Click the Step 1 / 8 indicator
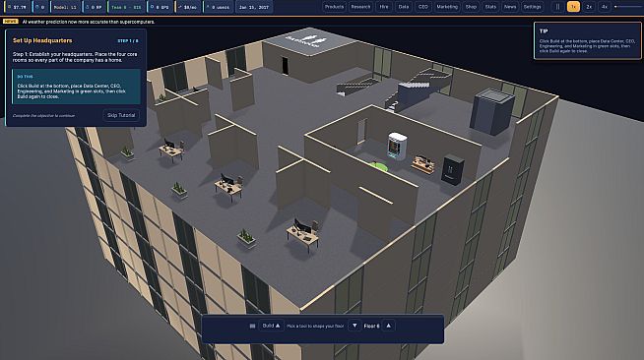The image size is (644, 360). click(128, 41)
